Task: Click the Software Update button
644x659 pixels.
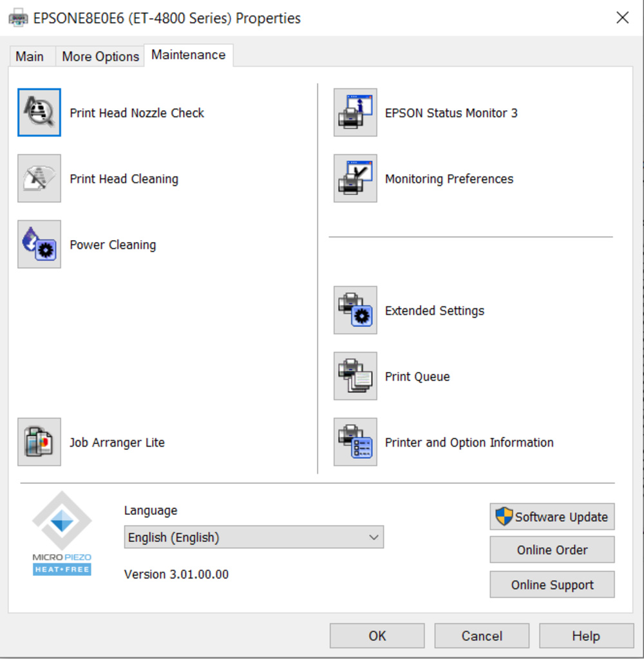Action: (x=552, y=517)
